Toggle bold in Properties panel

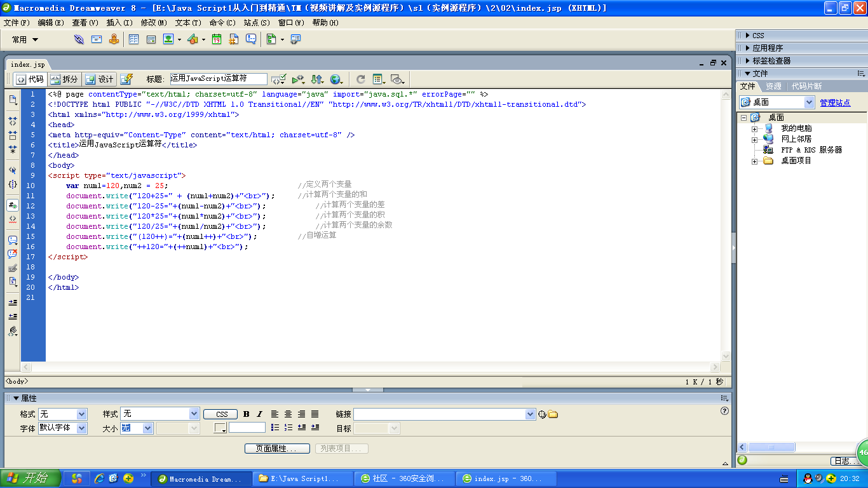(246, 414)
